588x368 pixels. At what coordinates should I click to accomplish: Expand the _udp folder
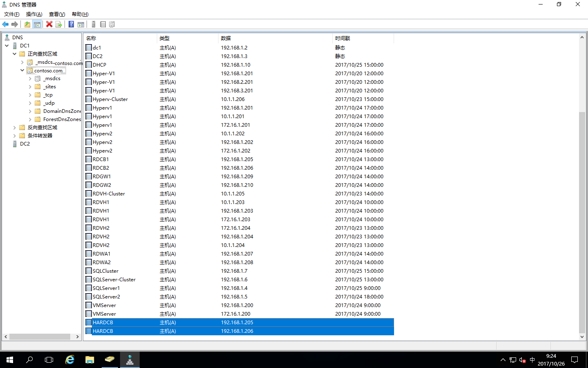click(30, 103)
